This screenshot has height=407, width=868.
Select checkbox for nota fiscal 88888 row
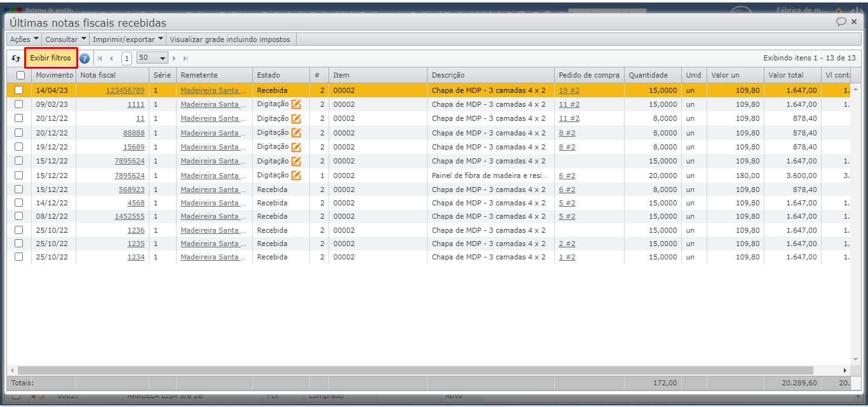[19, 133]
